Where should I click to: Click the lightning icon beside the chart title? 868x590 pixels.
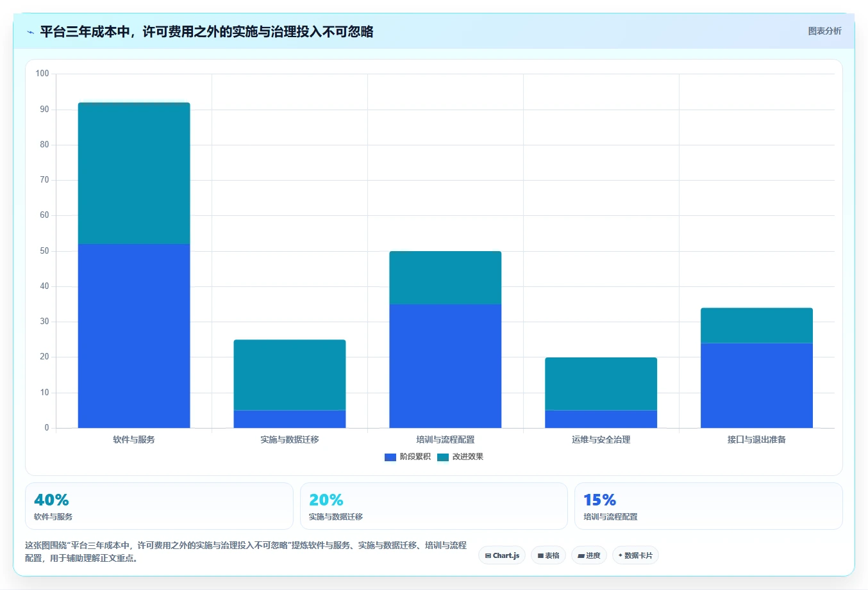point(30,32)
